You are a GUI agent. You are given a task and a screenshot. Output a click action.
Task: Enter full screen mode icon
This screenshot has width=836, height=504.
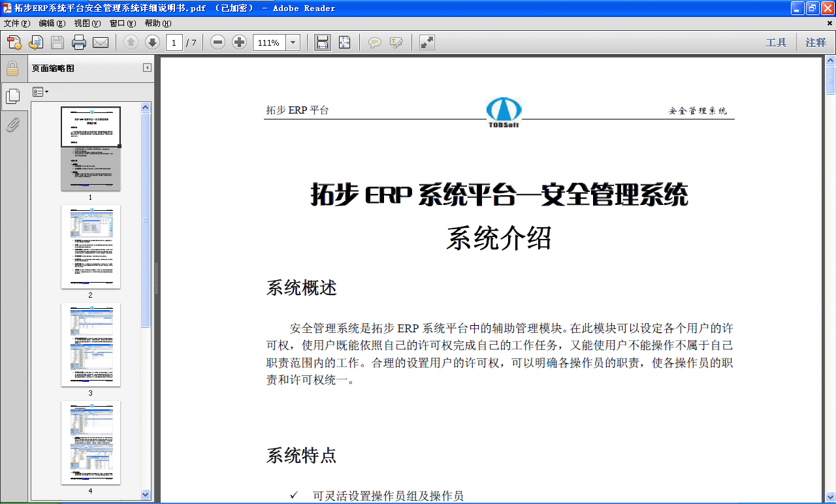tap(426, 42)
